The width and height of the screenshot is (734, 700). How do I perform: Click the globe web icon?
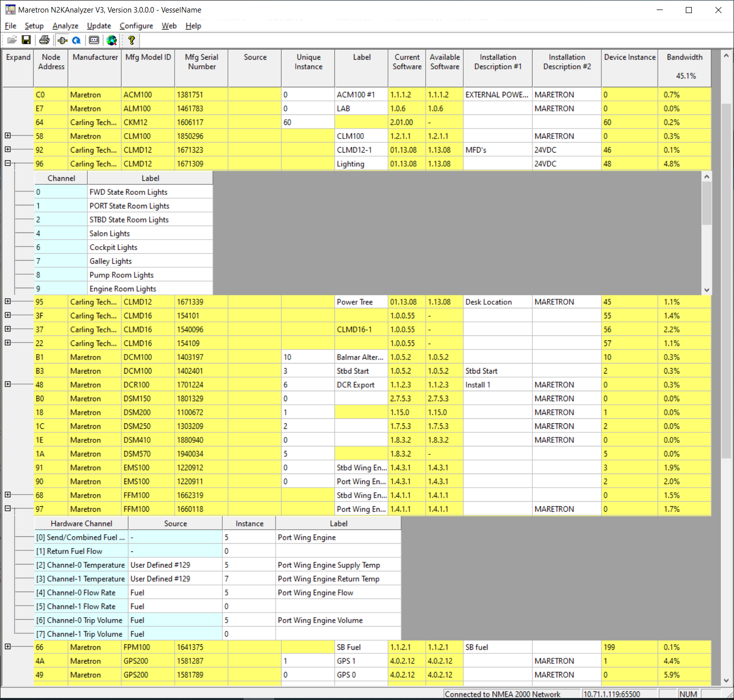pos(111,40)
